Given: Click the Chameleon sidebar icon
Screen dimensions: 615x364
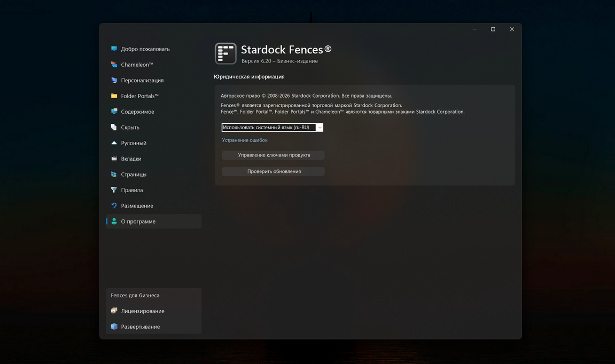Looking at the screenshot, I should coord(114,65).
